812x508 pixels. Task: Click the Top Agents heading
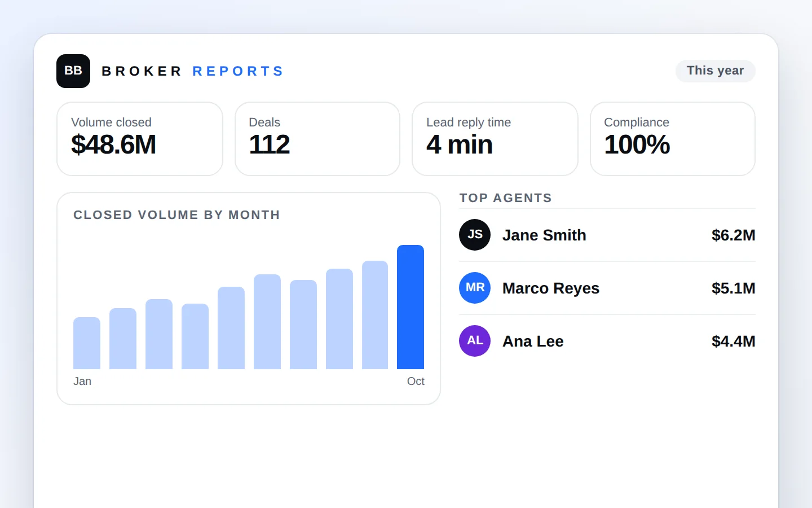click(x=506, y=198)
